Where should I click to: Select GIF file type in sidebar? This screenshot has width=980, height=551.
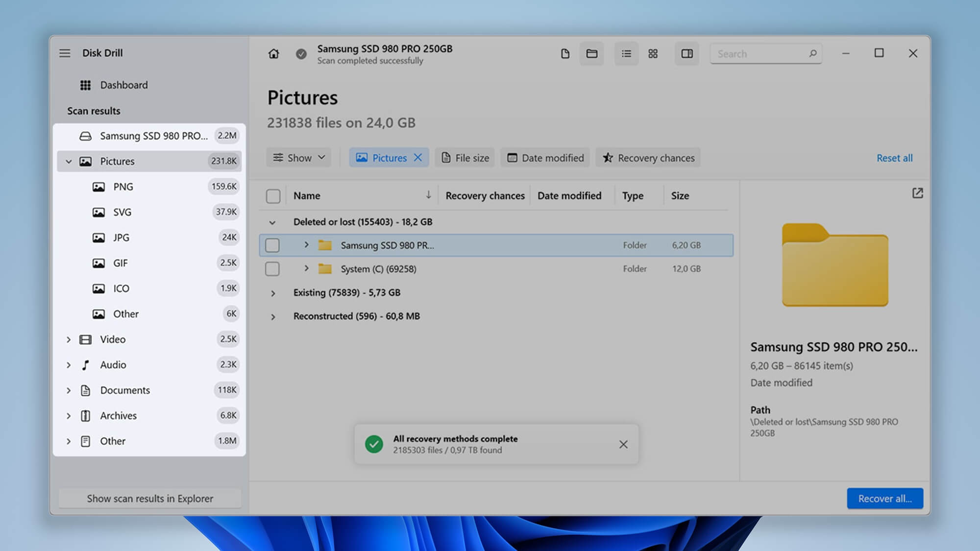pos(149,263)
